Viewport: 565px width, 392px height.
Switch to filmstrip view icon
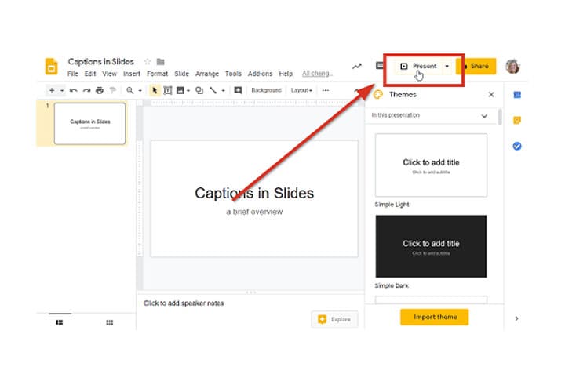60,322
